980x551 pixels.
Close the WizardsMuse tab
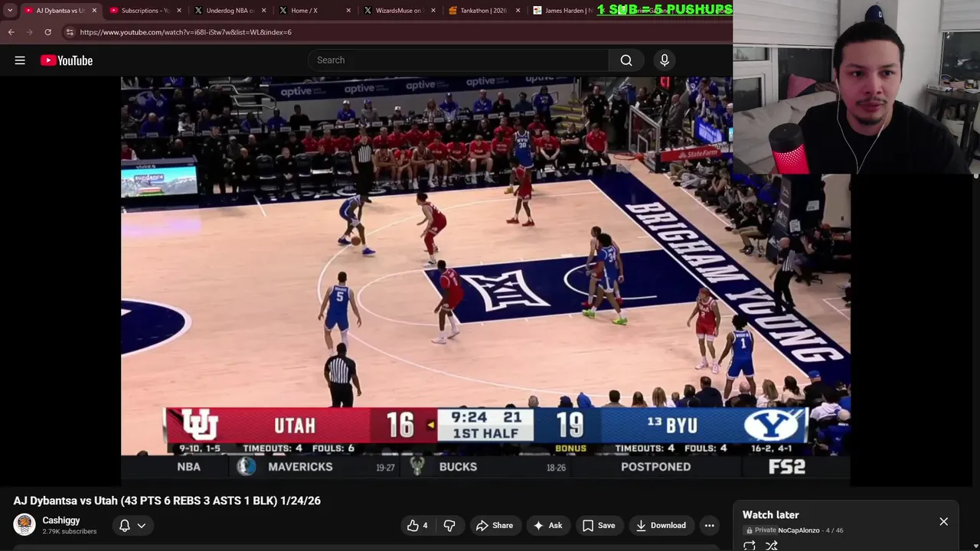coord(433,11)
